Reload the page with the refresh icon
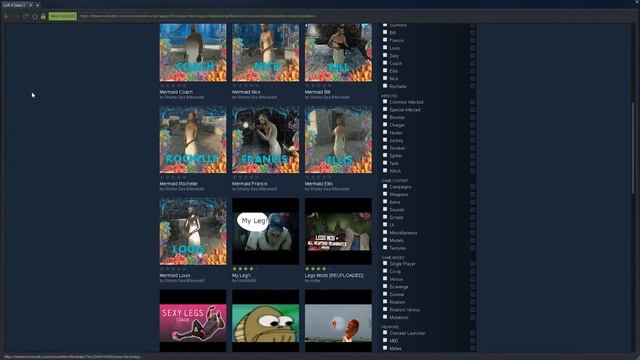Viewport: 640px width, 360px height. tap(26, 16)
